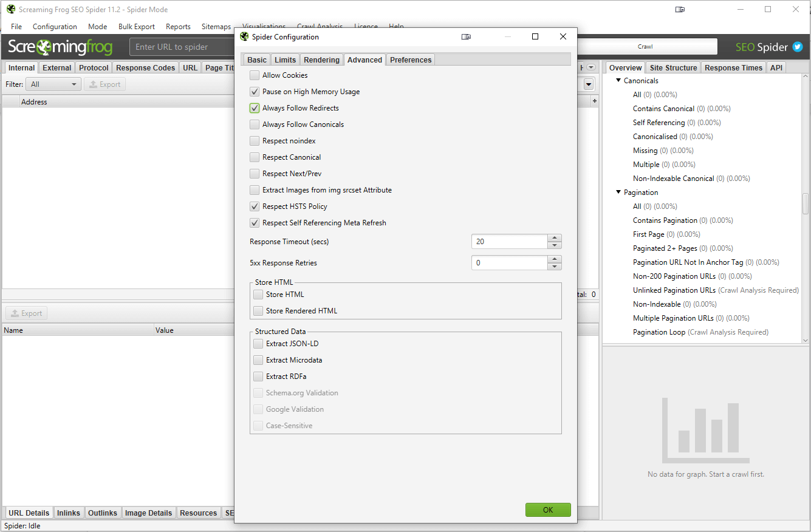Enable Extract Images from img srcset Attribute
811x532 pixels.
255,190
